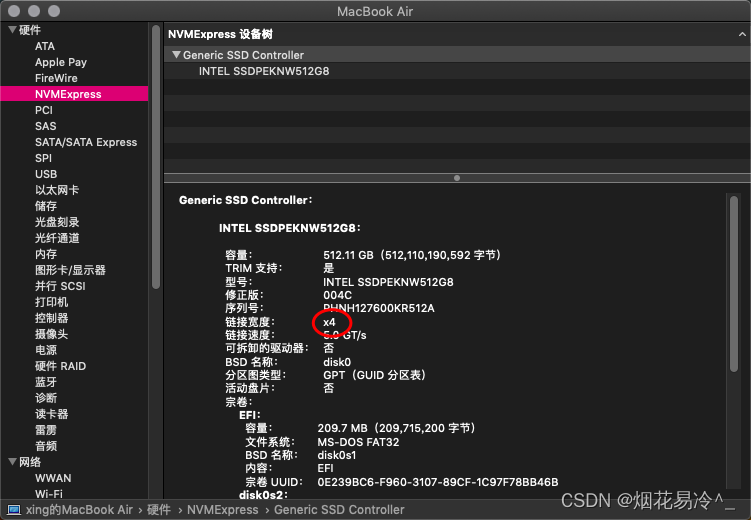This screenshot has width=751, height=520.
Task: Click GPT (GUID 分区表) value
Action: (375, 375)
